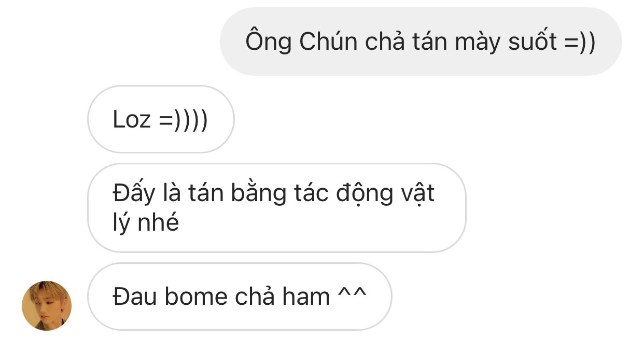Click the word "Loz" in the second message
The image size is (644, 339).
[132, 120]
